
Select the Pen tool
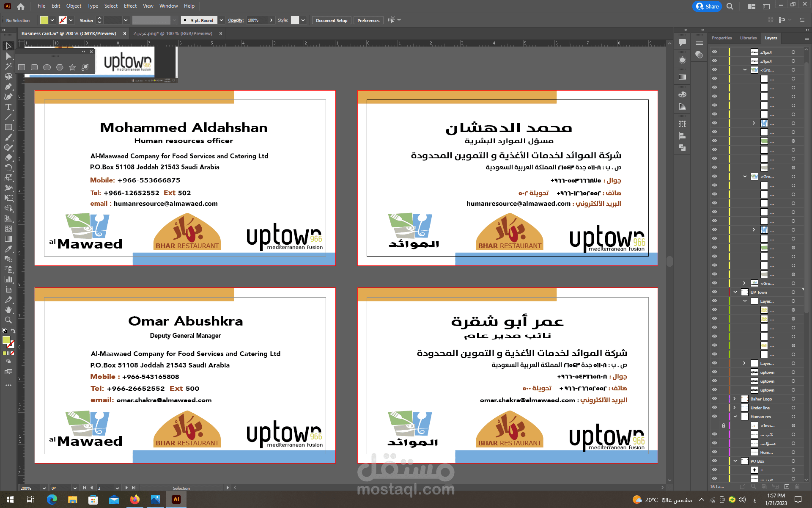8,86
